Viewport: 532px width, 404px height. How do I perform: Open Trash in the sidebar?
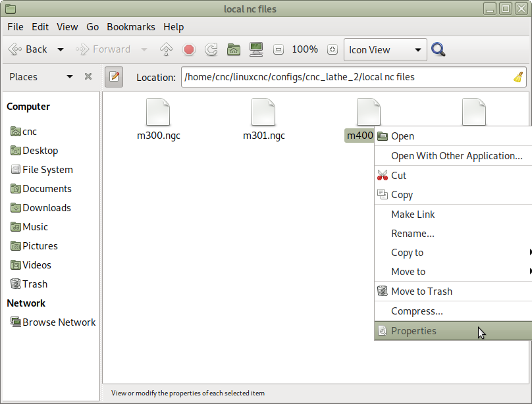[29, 284]
